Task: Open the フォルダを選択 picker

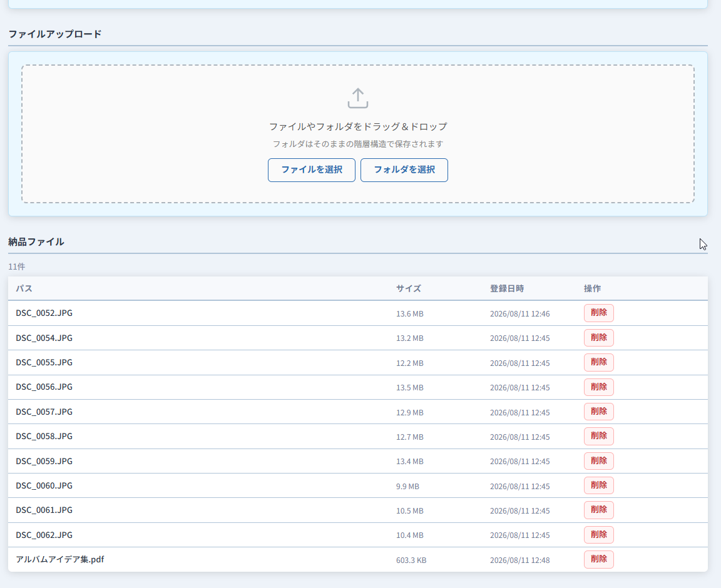Action: (404, 170)
